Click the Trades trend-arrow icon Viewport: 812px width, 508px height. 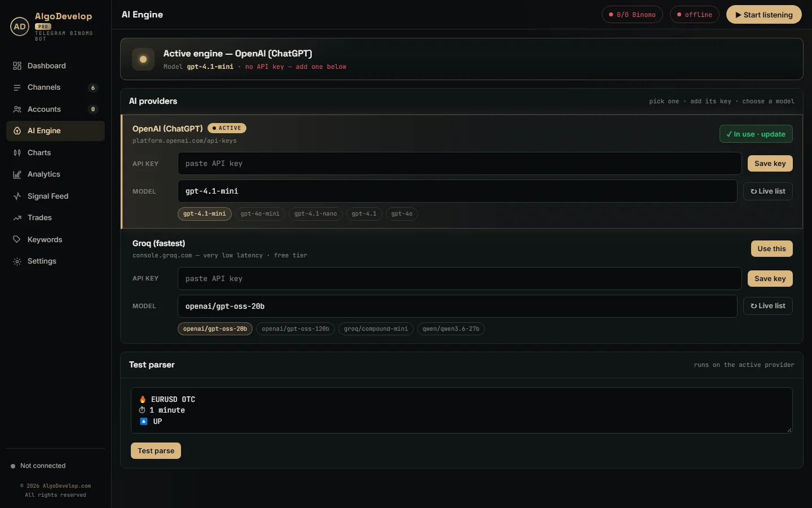(17, 218)
